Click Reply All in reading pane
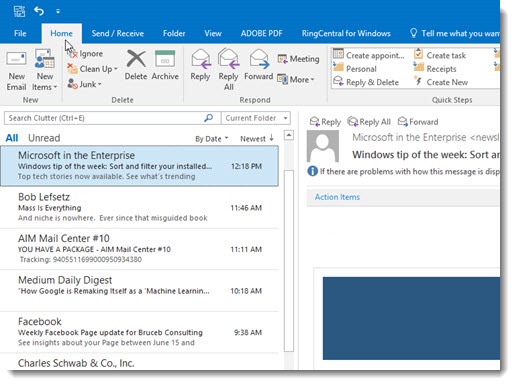Screen dimensions: 515x385 pyautogui.click(x=369, y=122)
